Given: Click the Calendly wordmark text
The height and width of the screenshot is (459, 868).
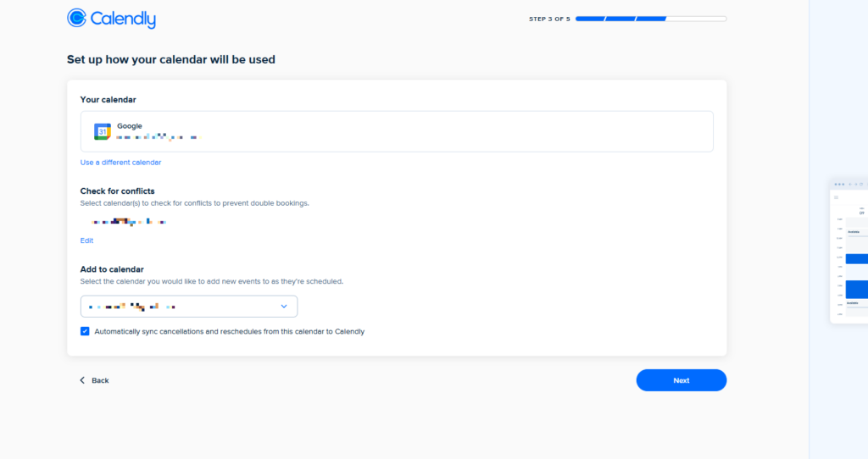Looking at the screenshot, I should [x=125, y=19].
